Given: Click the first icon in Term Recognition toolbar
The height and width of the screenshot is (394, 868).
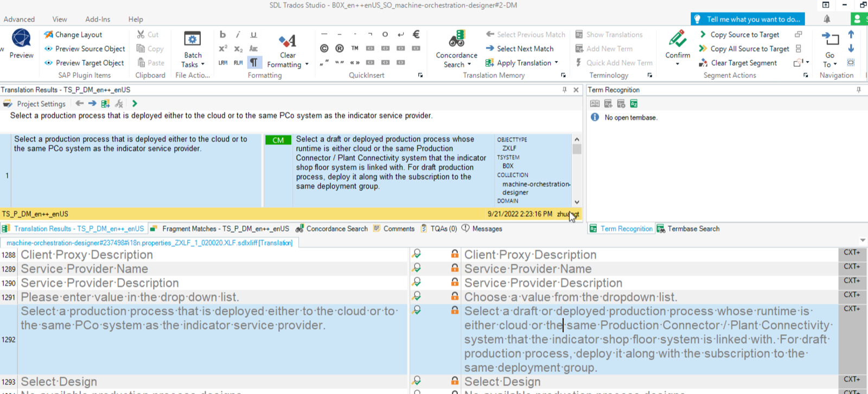Looking at the screenshot, I should tap(595, 104).
